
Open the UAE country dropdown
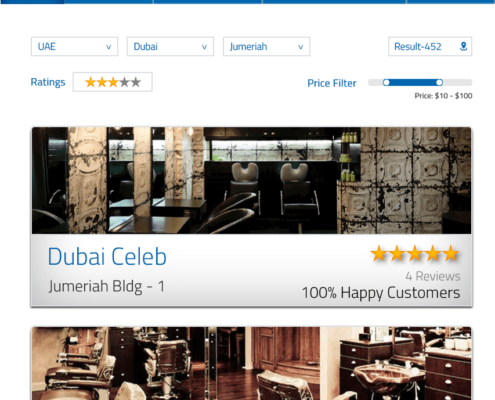coord(74,46)
